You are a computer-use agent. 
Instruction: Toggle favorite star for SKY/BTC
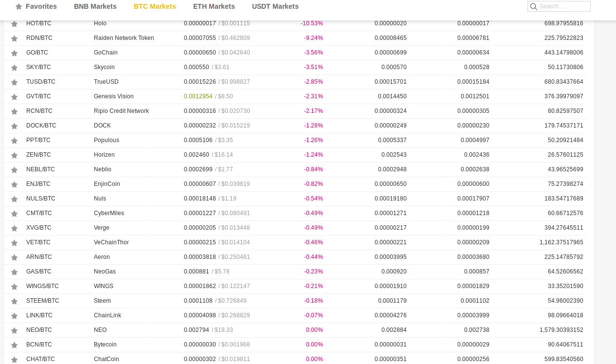pyautogui.click(x=15, y=68)
